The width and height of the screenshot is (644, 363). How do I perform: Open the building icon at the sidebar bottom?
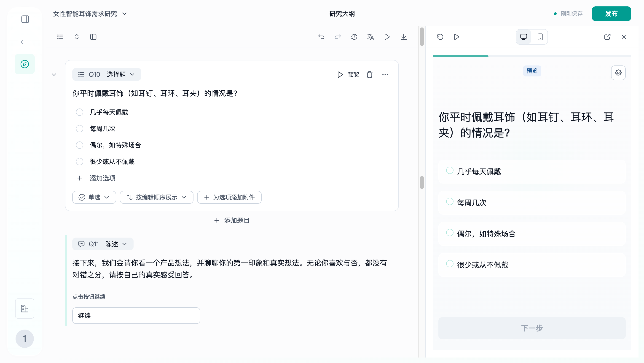pos(24,309)
